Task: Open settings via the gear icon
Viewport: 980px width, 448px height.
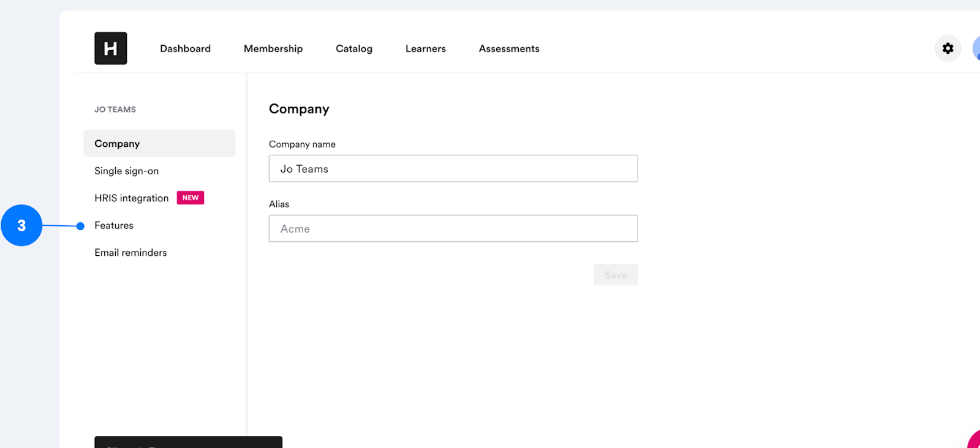Action: point(948,48)
